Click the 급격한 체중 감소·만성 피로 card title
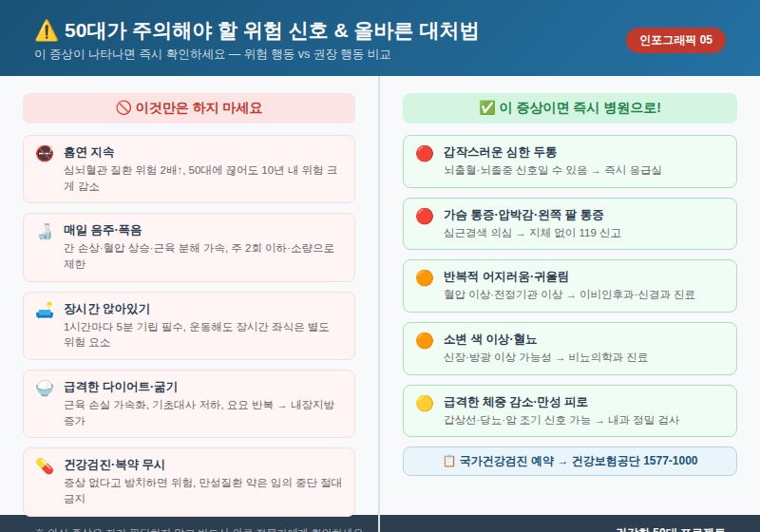Image resolution: width=760 pixels, height=532 pixels. click(x=516, y=402)
